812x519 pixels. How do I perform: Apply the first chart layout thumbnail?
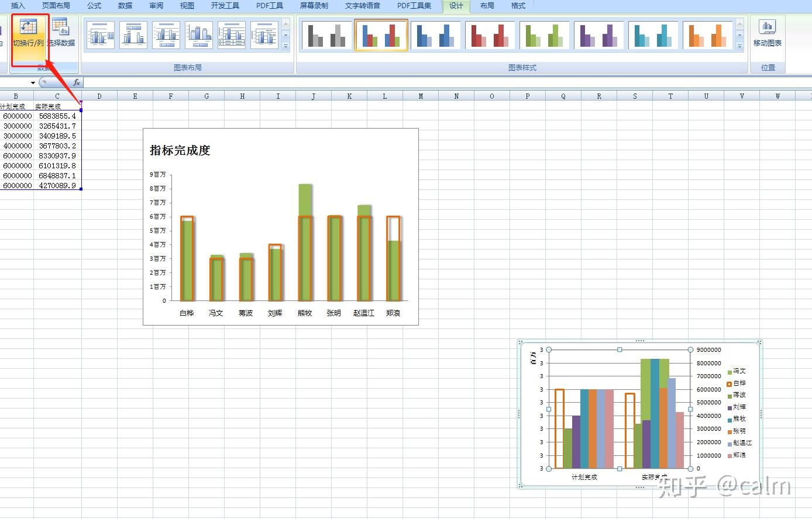(100, 35)
